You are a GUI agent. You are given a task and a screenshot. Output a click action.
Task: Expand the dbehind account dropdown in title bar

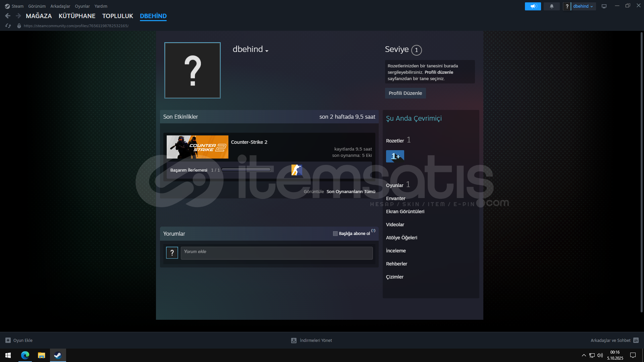coord(583,6)
